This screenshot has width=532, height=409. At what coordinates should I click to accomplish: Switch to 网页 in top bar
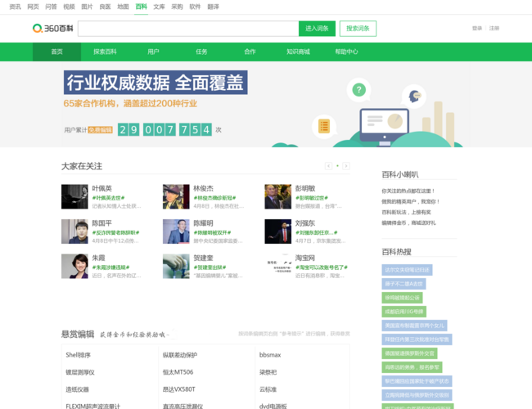pyautogui.click(x=33, y=7)
